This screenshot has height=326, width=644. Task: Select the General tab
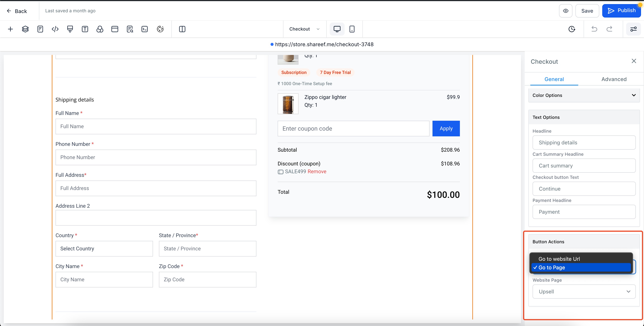(x=554, y=79)
